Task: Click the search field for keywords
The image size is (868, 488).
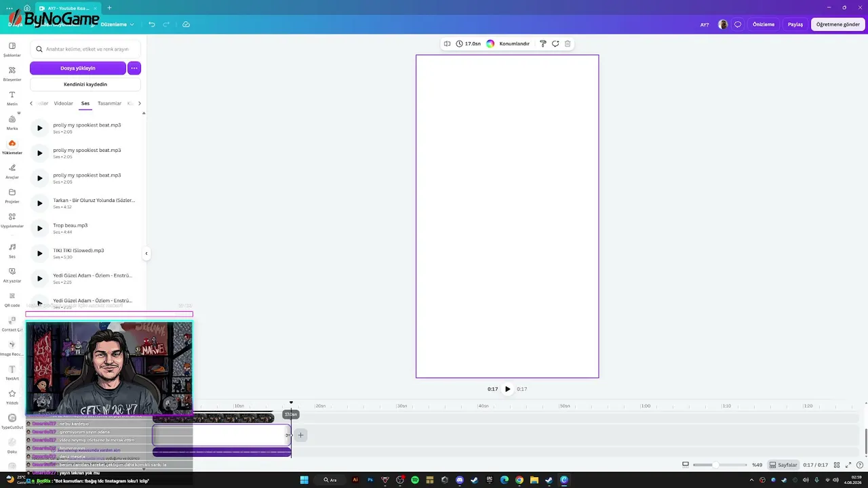Action: click(x=85, y=49)
